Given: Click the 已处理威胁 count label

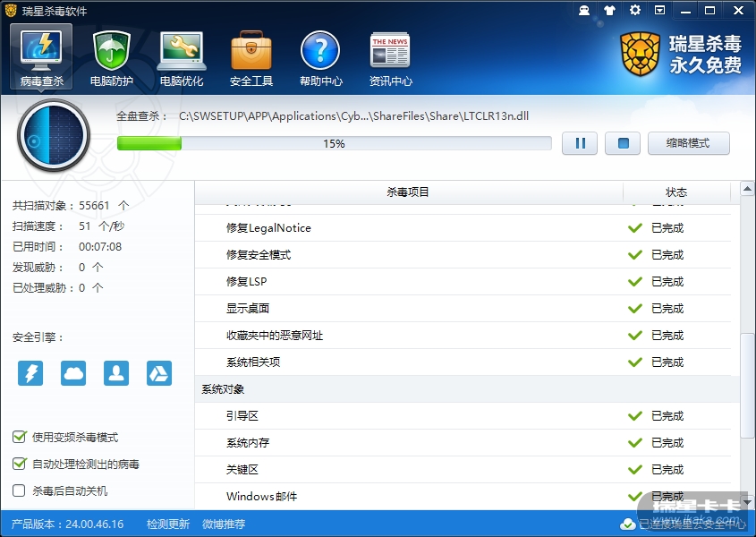Looking at the screenshot, I should (x=45, y=288).
